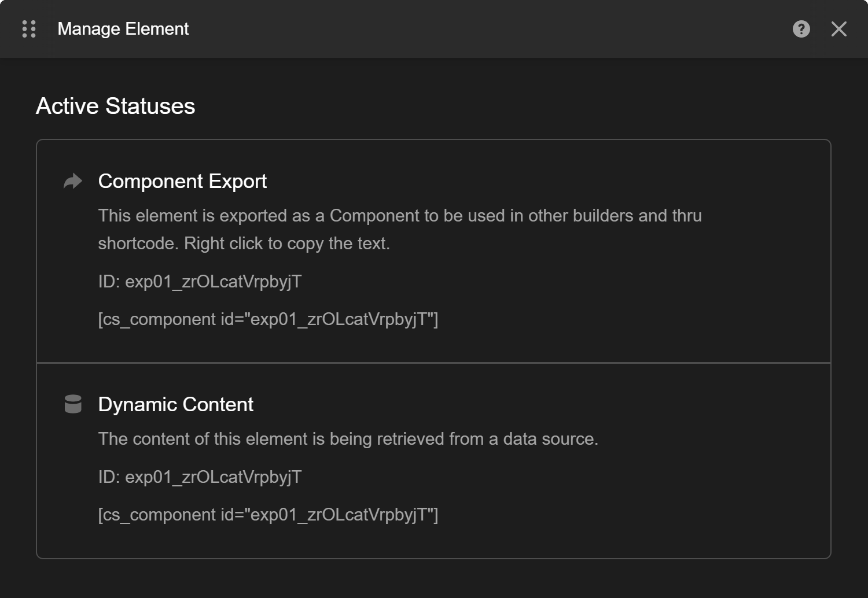Select the share icon beside Component Export
Viewport: 868px width, 598px height.
point(73,180)
